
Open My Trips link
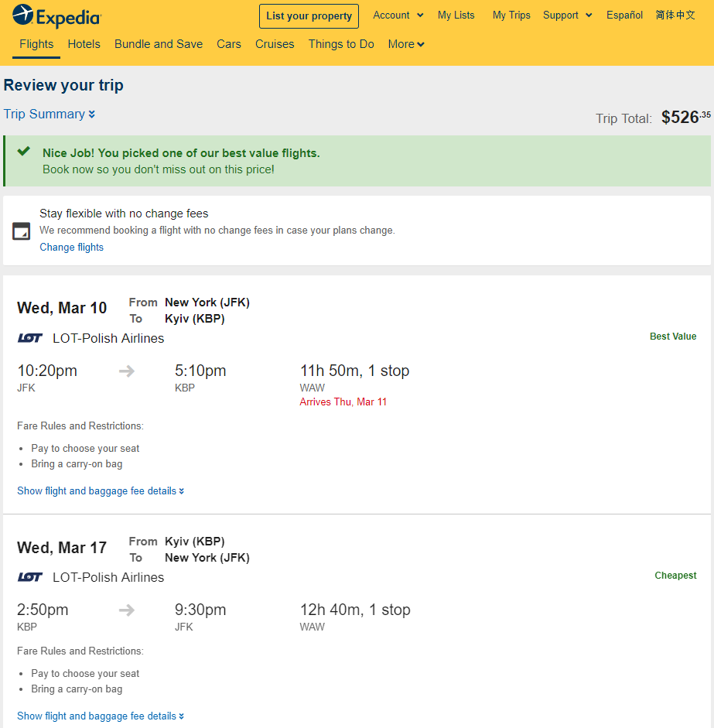pyautogui.click(x=511, y=15)
